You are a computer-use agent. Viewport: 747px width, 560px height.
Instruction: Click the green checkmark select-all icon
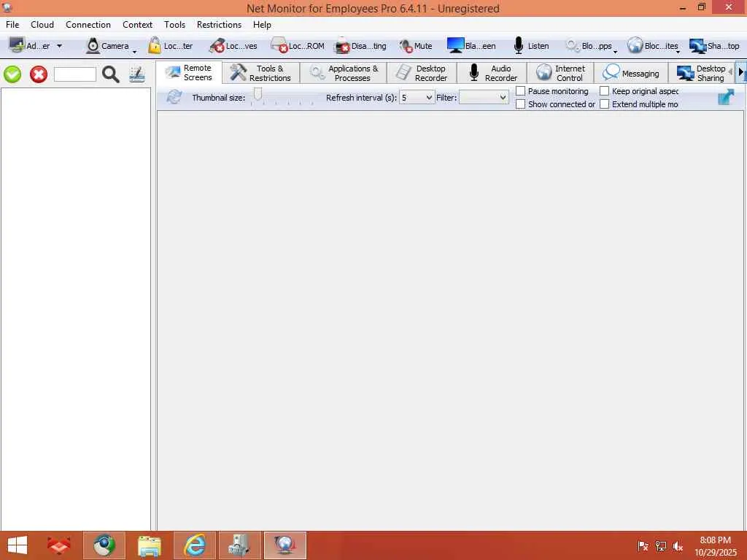click(x=12, y=74)
